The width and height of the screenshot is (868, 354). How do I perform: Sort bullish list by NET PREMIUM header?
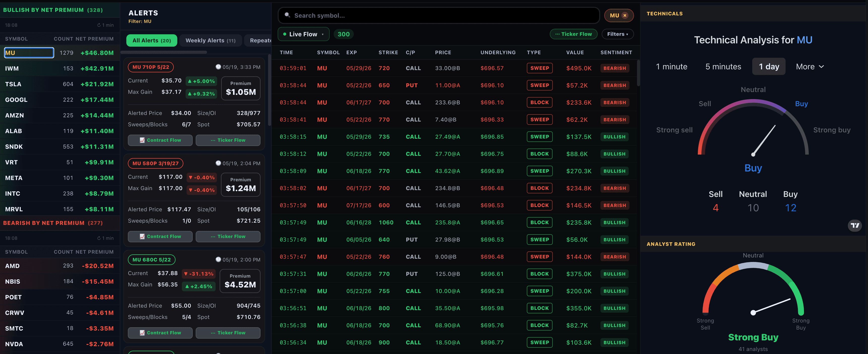coord(94,39)
